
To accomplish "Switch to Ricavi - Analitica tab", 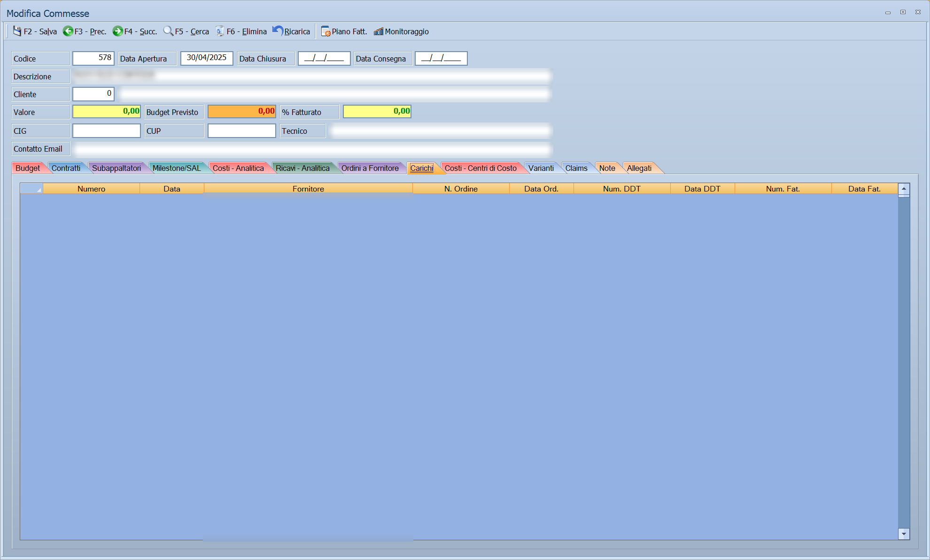I will click(302, 168).
